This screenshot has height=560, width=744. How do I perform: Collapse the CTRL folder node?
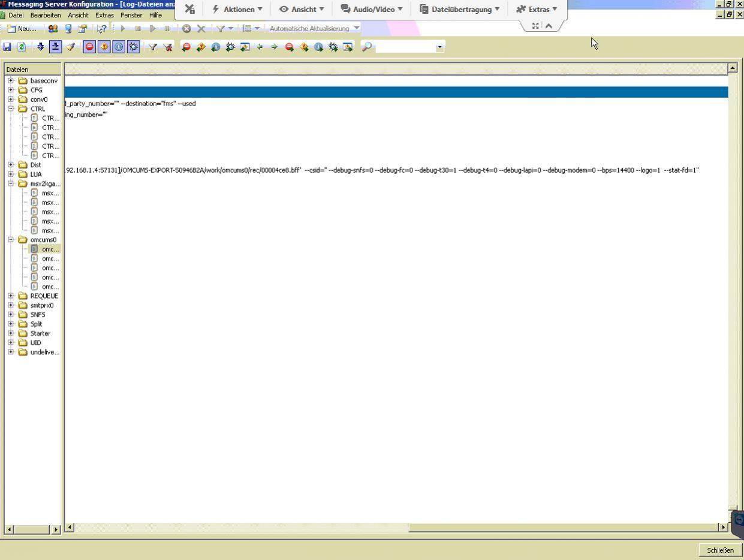click(x=11, y=109)
